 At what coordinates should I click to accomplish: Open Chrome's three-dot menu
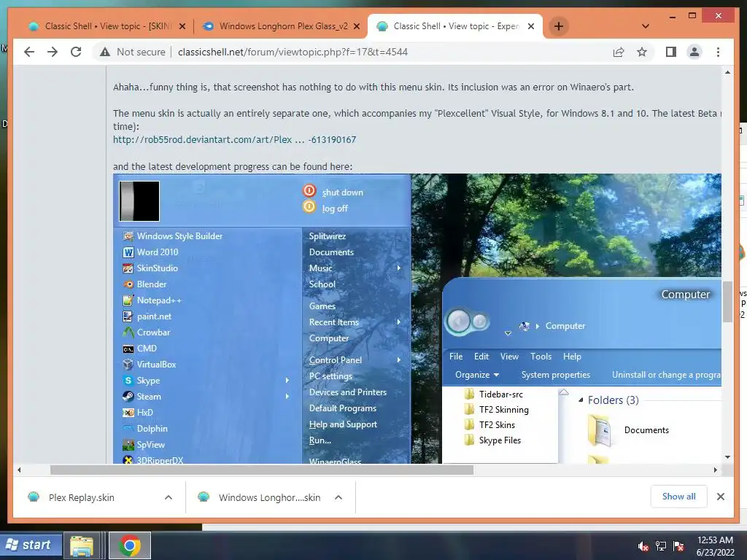718,52
